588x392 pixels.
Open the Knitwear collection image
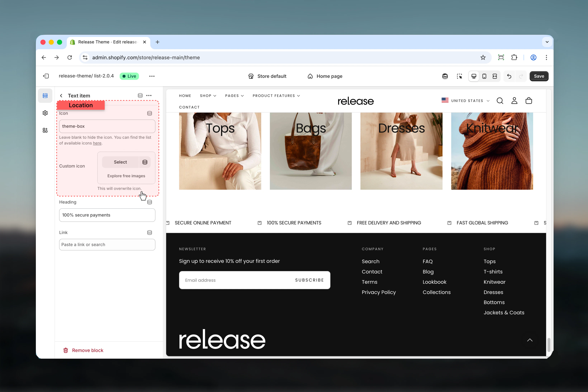pyautogui.click(x=492, y=151)
